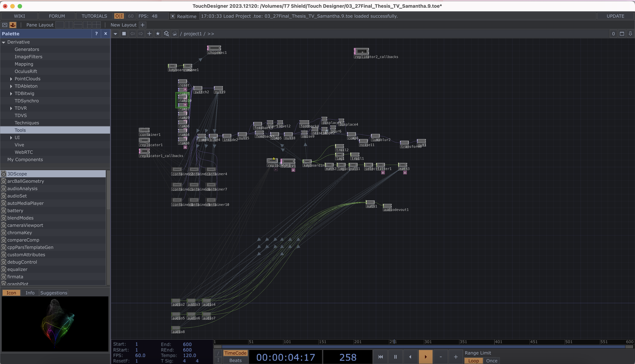Collapse the Derivative tree
The image size is (635, 364).
(3, 42)
